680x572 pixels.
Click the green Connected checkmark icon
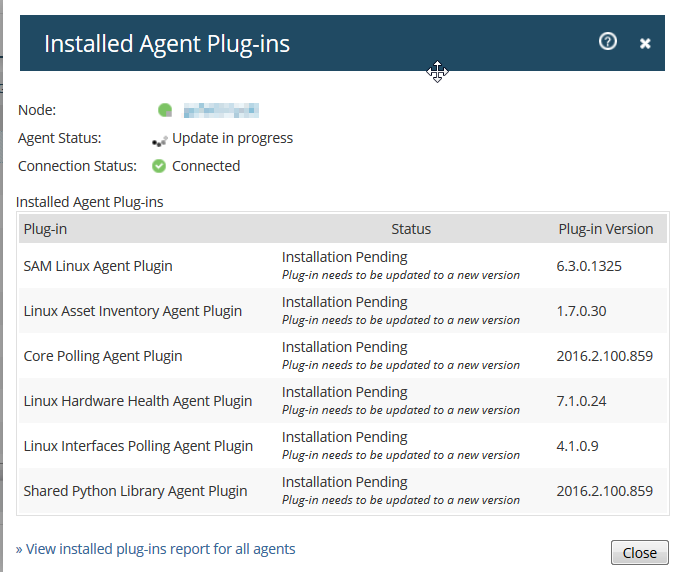[159, 166]
